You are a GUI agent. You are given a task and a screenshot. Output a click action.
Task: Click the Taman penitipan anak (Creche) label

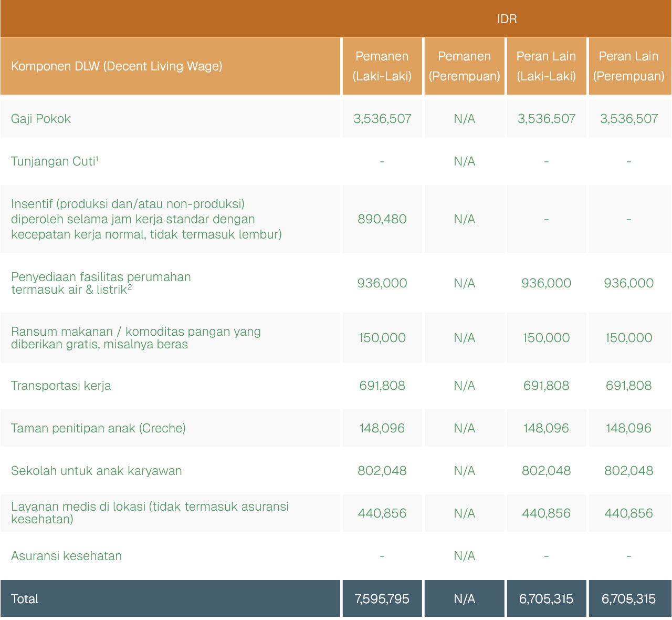coord(98,428)
